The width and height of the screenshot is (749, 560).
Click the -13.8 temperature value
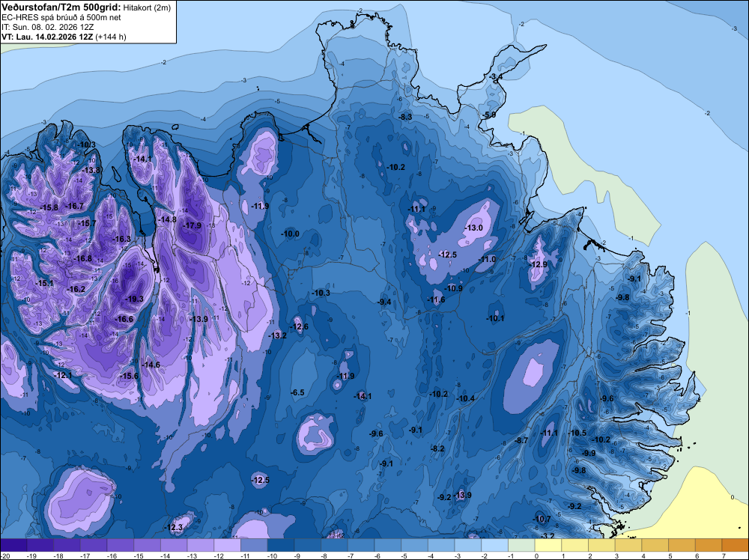[x=91, y=170]
